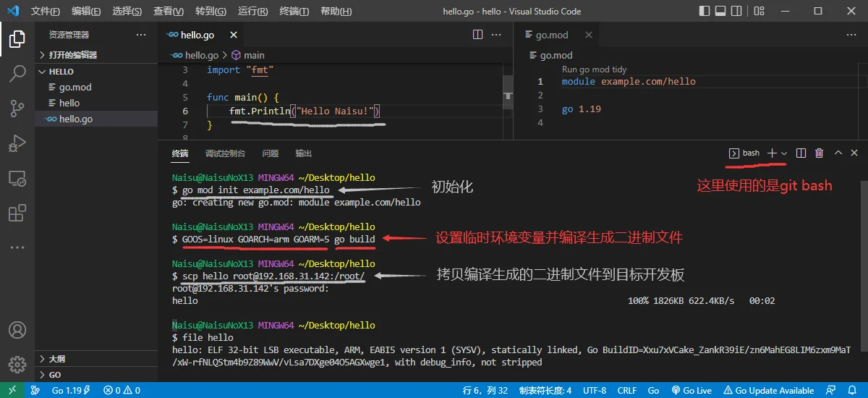
Task: Open the 运行(R) menu
Action: 252,12
